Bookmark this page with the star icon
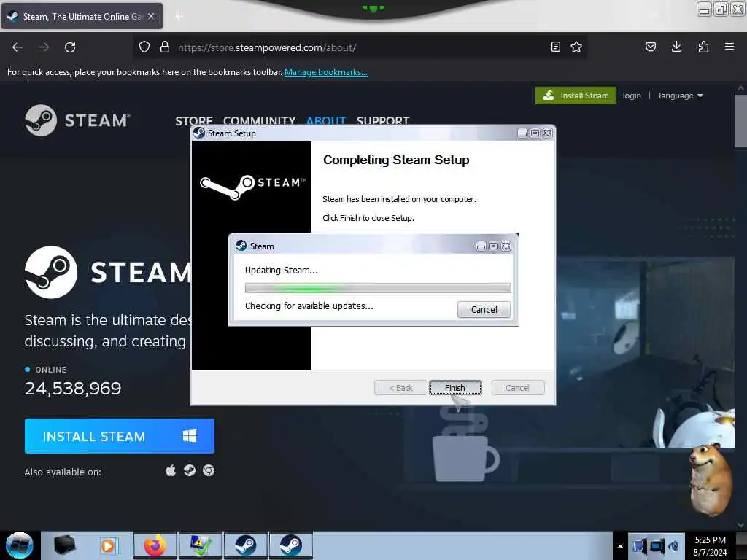Image resolution: width=747 pixels, height=560 pixels. pyautogui.click(x=576, y=47)
